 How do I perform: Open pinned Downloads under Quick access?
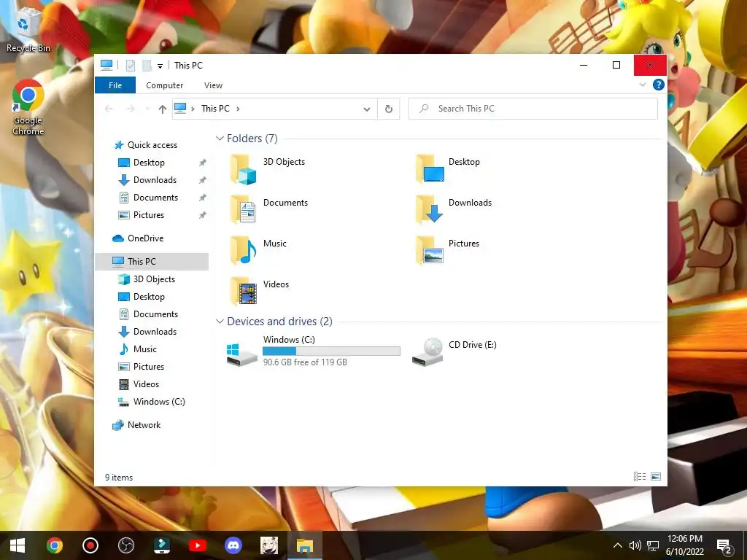[x=147, y=180]
